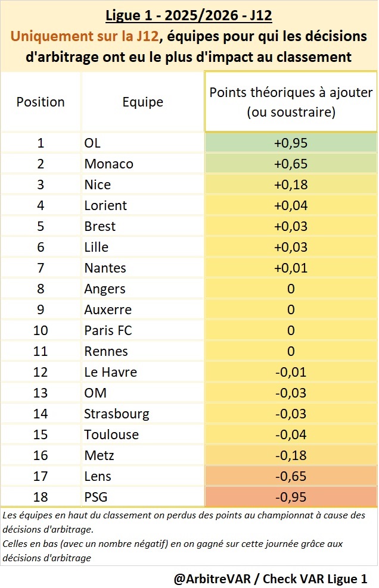379x588 pixels.
Task: Click the Position column header
Action: tap(41, 102)
